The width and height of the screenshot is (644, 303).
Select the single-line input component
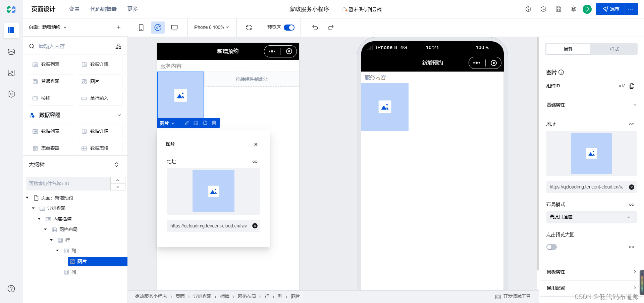point(100,98)
